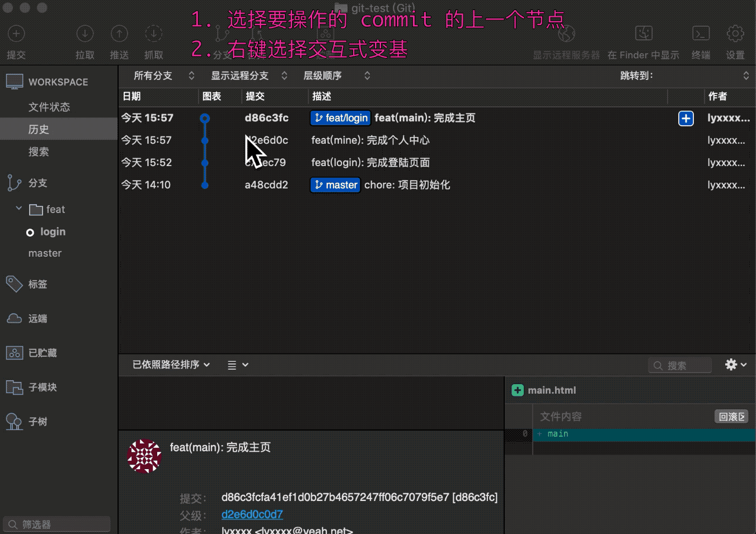The width and height of the screenshot is (756, 534).
Task: Click the 提交 commit toolbar icon
Action: [x=16, y=34]
